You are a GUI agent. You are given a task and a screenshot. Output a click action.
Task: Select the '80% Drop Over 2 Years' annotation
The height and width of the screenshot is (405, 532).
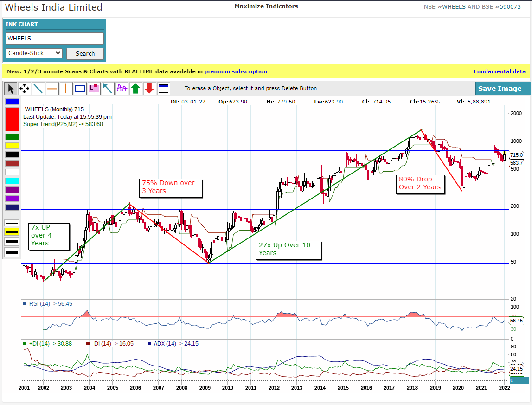[420, 184]
